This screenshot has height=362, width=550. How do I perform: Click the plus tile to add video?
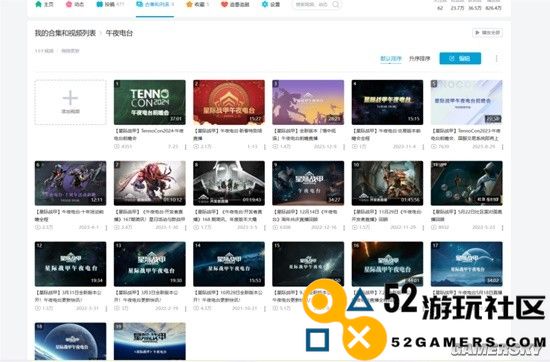pyautogui.click(x=70, y=102)
